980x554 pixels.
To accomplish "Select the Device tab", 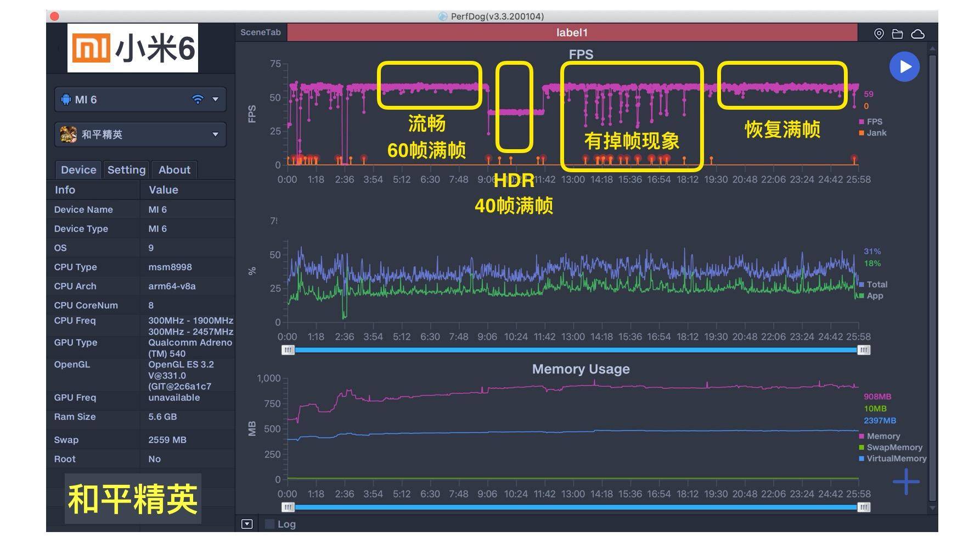I will (x=78, y=170).
